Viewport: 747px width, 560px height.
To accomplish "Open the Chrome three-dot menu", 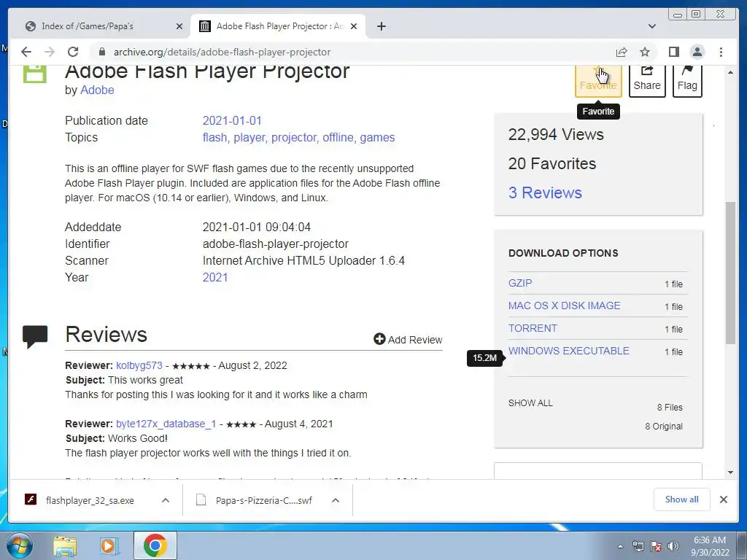I will 721,52.
